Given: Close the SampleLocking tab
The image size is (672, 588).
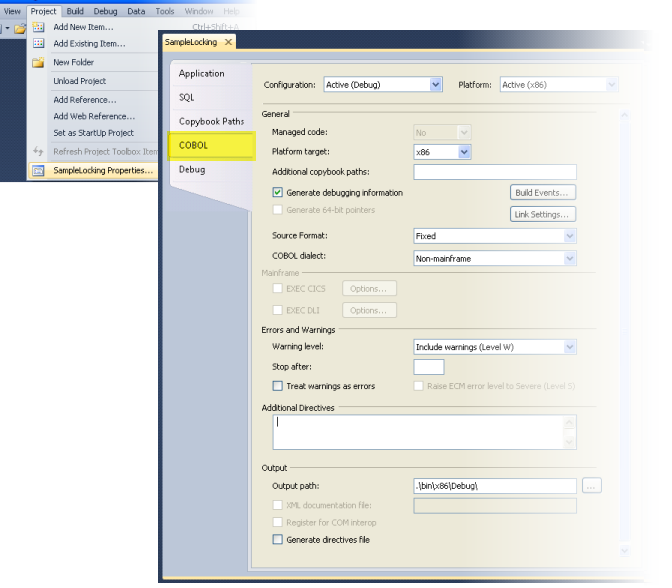Looking at the screenshot, I should 228,42.
